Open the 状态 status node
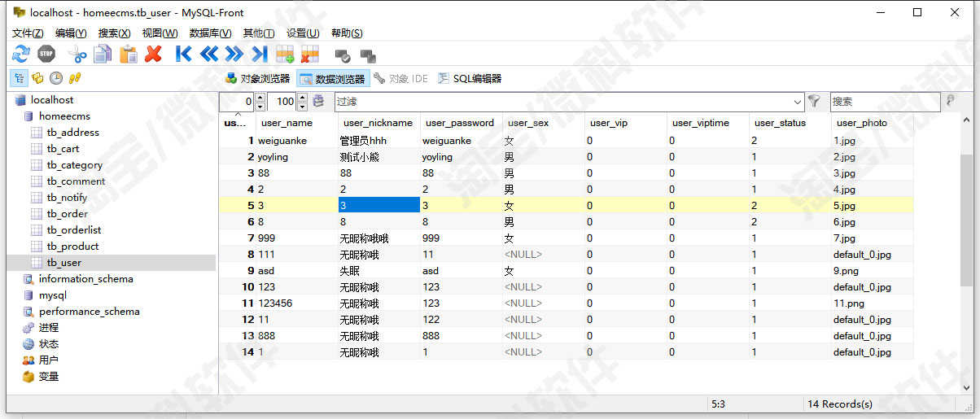The height and width of the screenshot is (419, 980). [48, 344]
